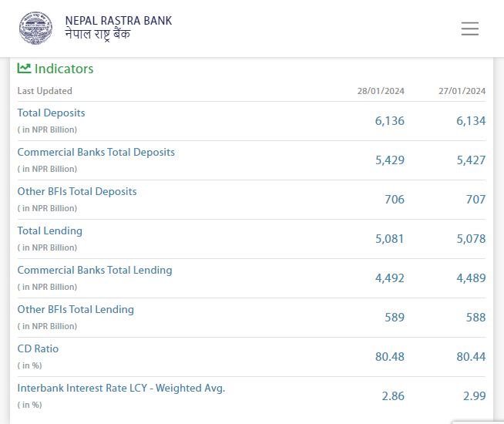Image resolution: width=504 pixels, height=424 pixels.
Task: Click the 27/01/2024 date column header
Action: coord(462,91)
